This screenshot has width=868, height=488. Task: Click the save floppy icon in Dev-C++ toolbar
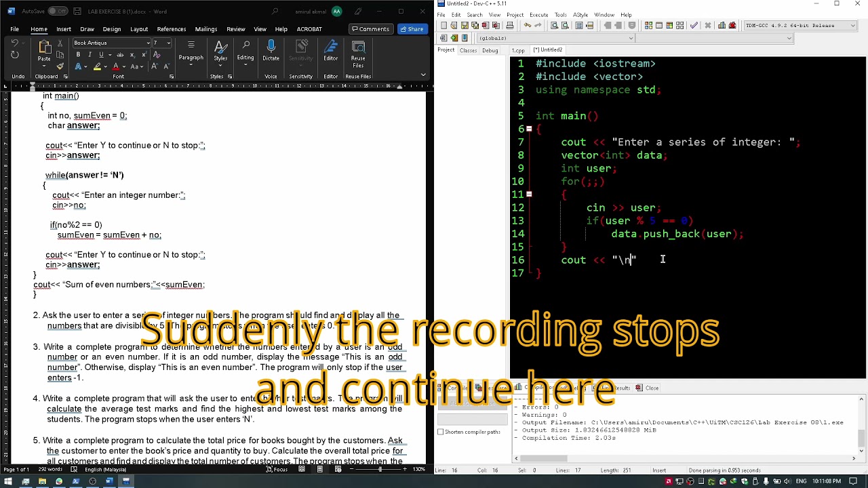tap(465, 25)
